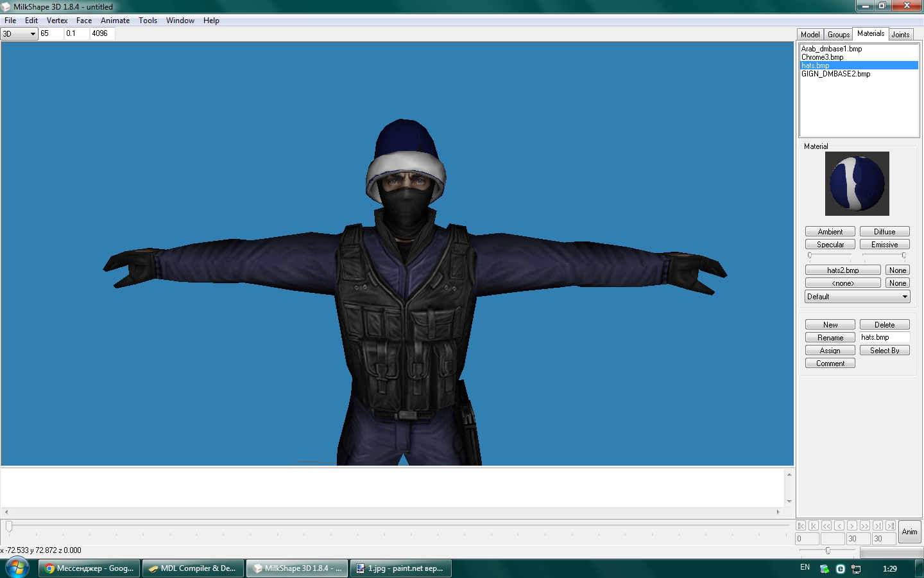The image size is (924, 578).
Task: Click the Rename material button
Action: pyautogui.click(x=830, y=338)
